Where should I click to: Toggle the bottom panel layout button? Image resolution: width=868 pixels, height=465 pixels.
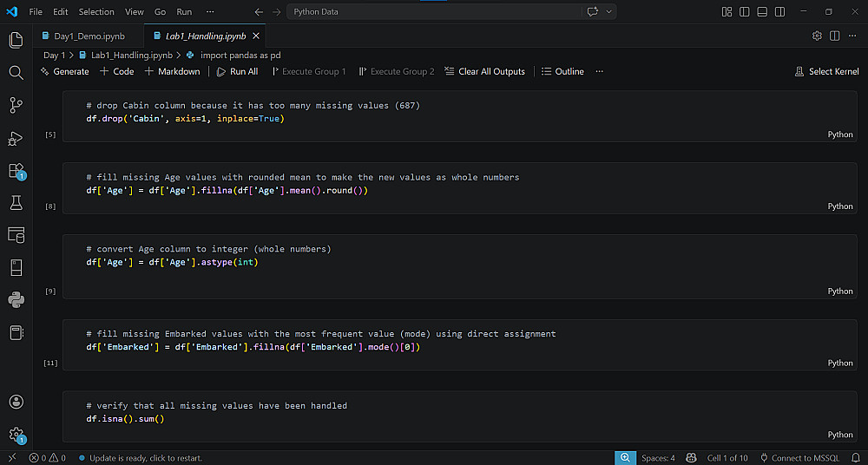click(763, 12)
